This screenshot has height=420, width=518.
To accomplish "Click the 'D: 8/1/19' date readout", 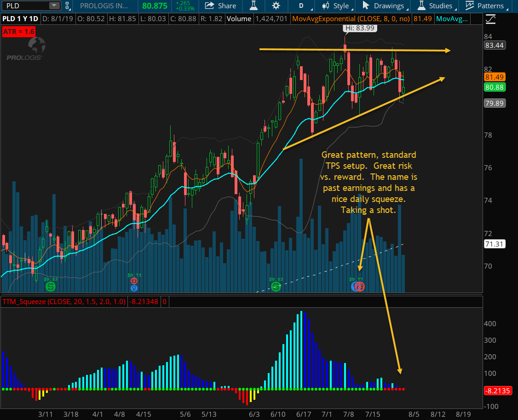I will point(58,19).
